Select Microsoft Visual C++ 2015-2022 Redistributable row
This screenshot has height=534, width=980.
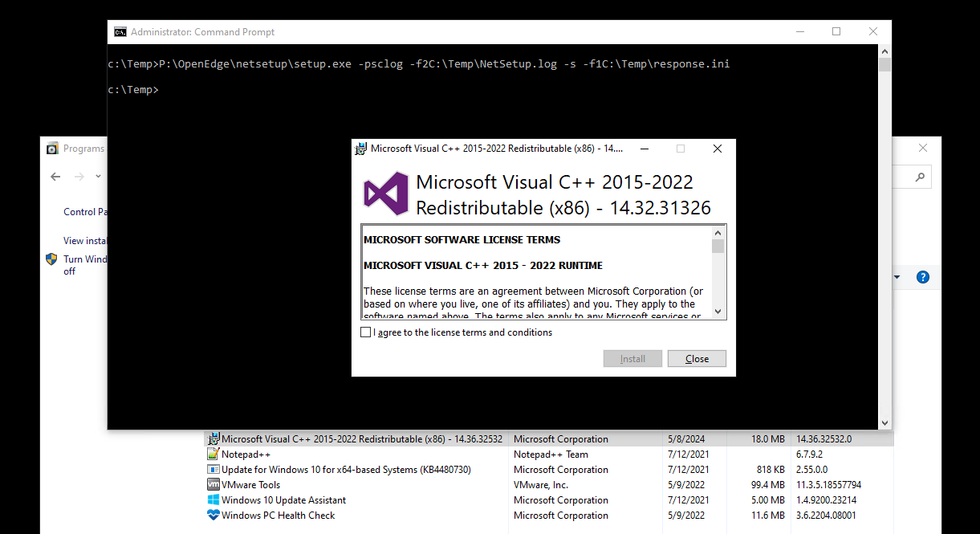tap(548, 439)
